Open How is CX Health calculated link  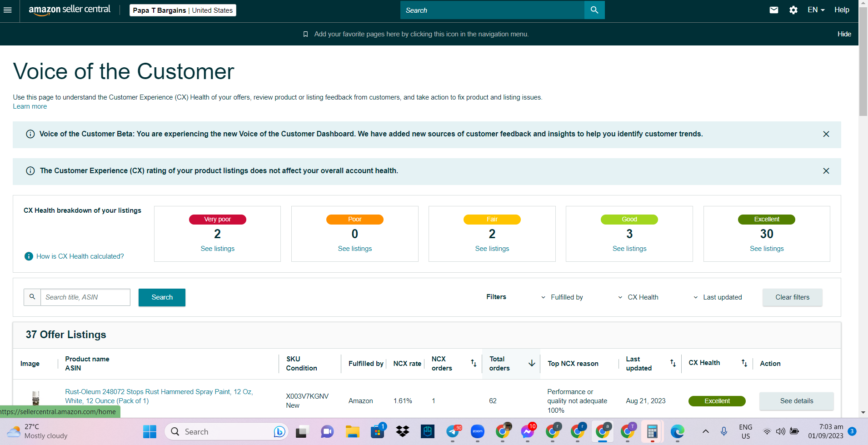point(80,256)
